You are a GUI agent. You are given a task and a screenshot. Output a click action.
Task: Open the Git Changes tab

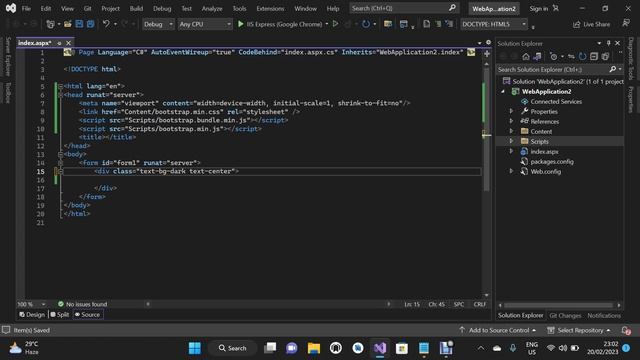(565, 316)
